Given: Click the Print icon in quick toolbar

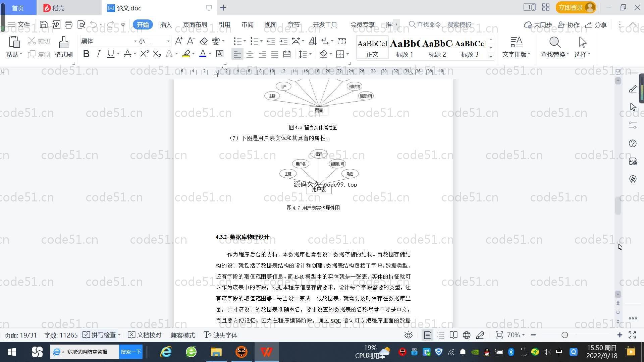Looking at the screenshot, I should (68, 24).
